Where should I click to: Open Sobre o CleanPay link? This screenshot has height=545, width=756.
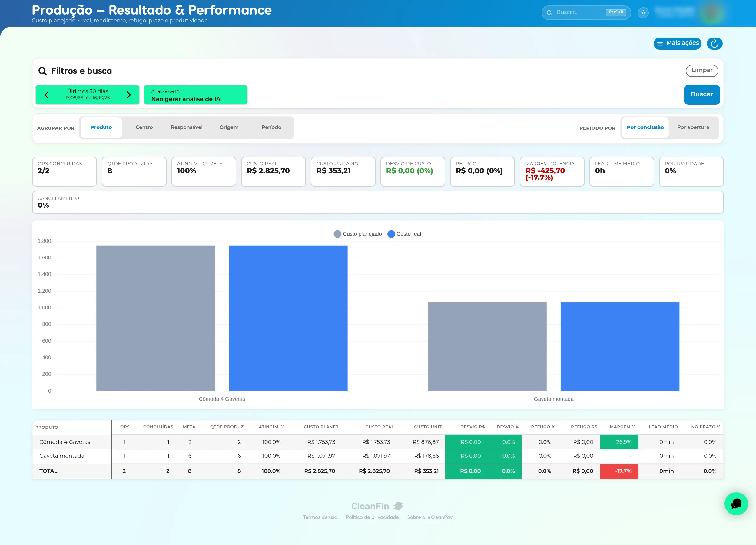[430, 517]
